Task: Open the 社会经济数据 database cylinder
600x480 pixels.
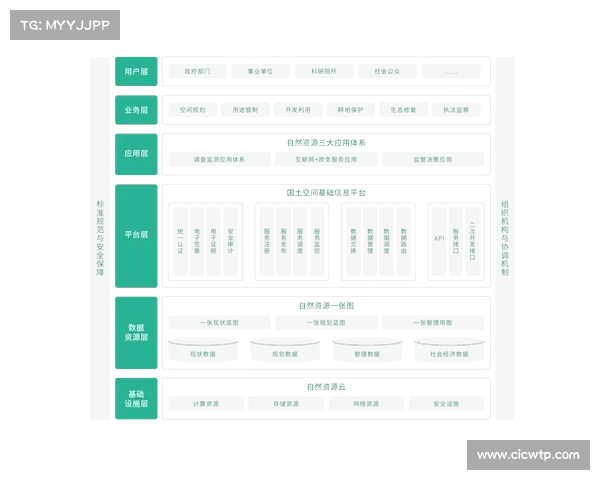Action: click(445, 353)
